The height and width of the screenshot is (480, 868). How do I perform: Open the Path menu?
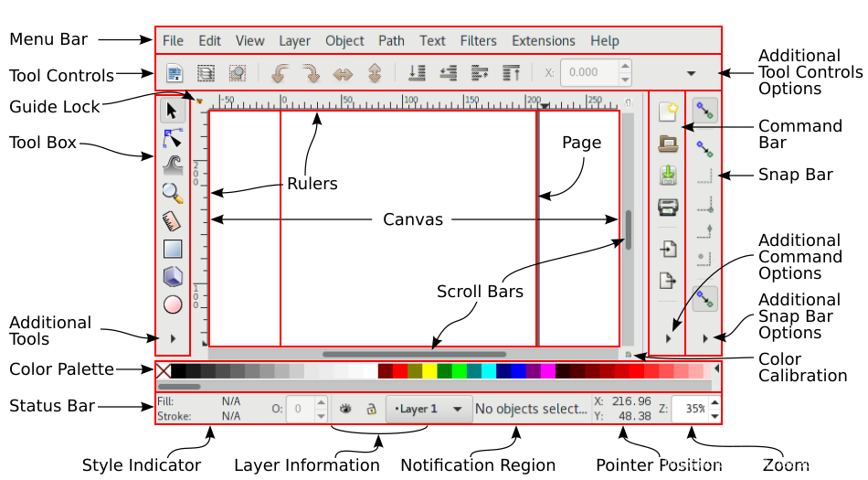point(391,41)
